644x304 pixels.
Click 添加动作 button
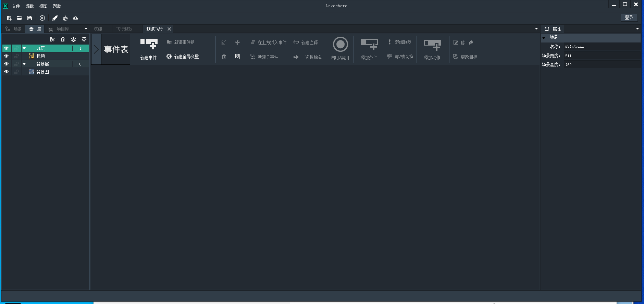click(432, 49)
